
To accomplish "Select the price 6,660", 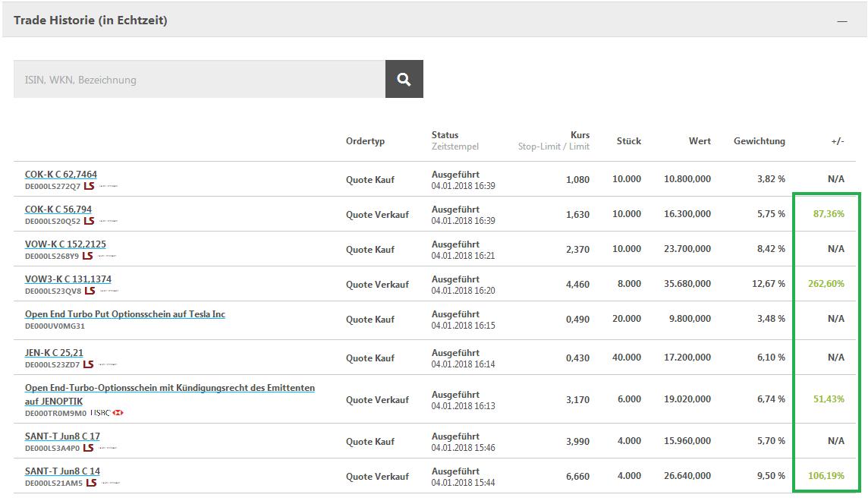I will point(577,476).
